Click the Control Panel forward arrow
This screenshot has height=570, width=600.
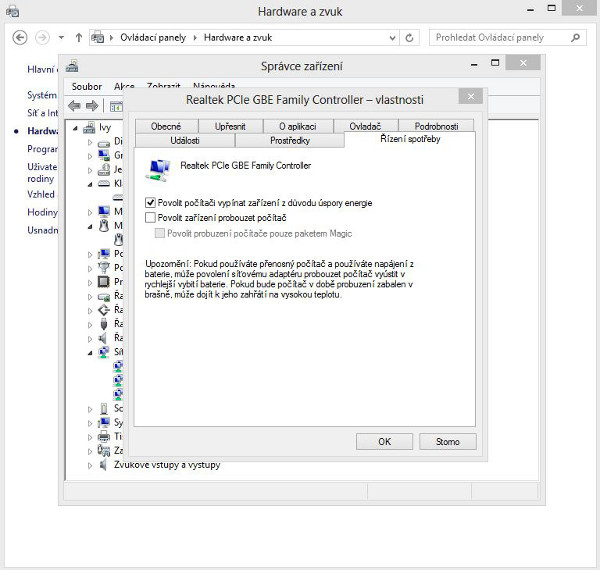[42, 37]
